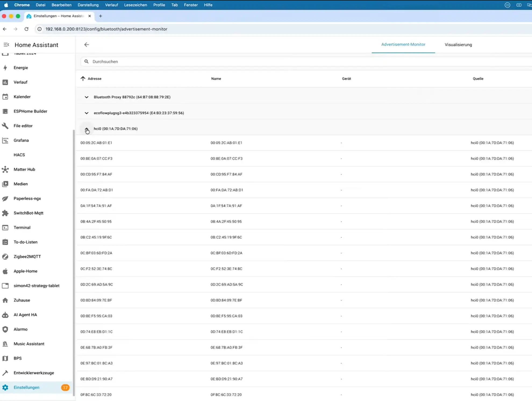Select address row 00:CD:95:F7:84:AF
Screen dimensions: 532x401
[x=304, y=174]
